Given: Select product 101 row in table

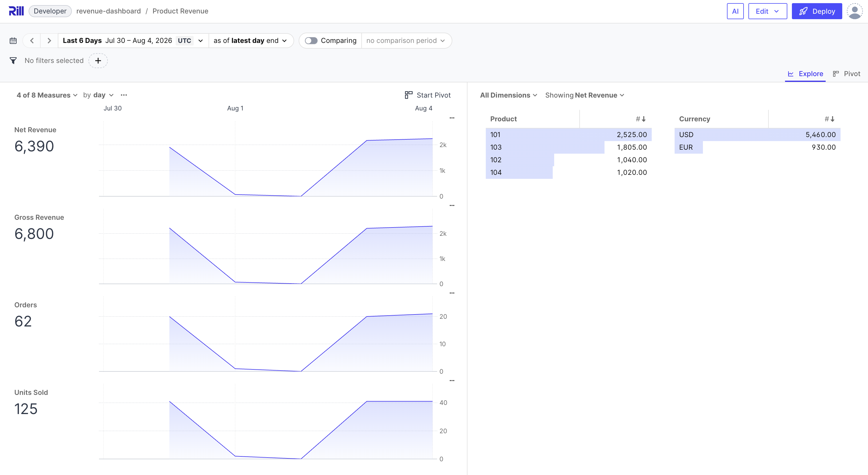Looking at the screenshot, I should pyautogui.click(x=568, y=134).
